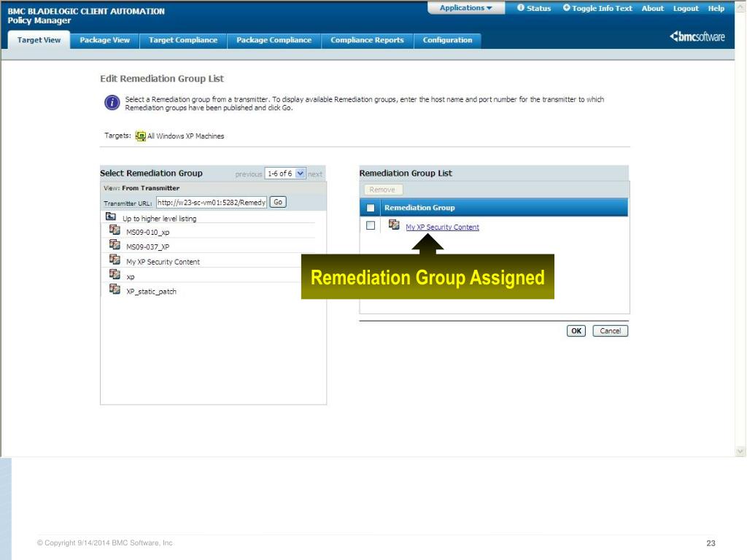The width and height of the screenshot is (747, 560).
Task: Select Up to higher level listing
Action: click(160, 219)
